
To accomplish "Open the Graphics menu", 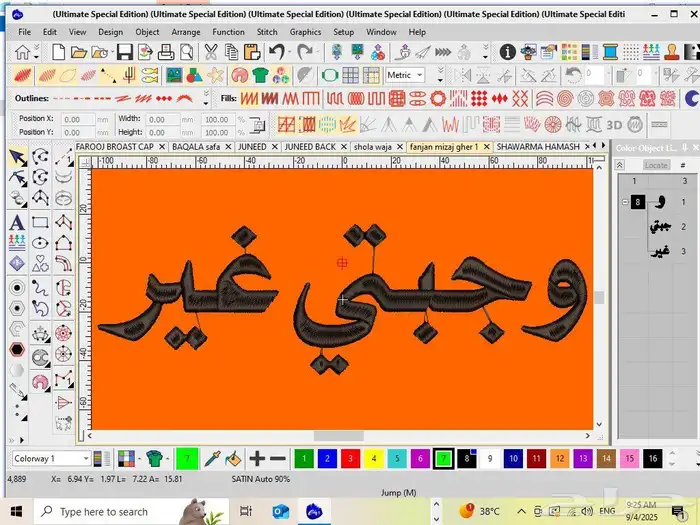I will click(x=305, y=32).
